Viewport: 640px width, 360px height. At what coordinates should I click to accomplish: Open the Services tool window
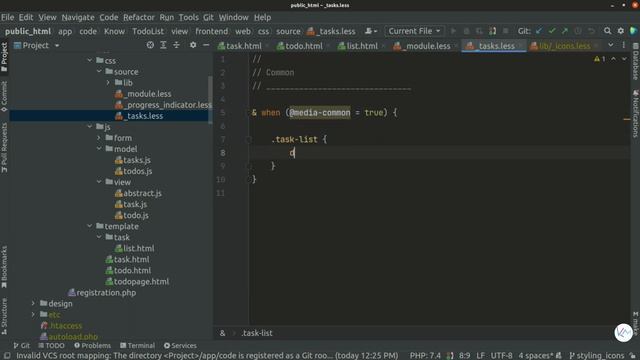[180, 345]
